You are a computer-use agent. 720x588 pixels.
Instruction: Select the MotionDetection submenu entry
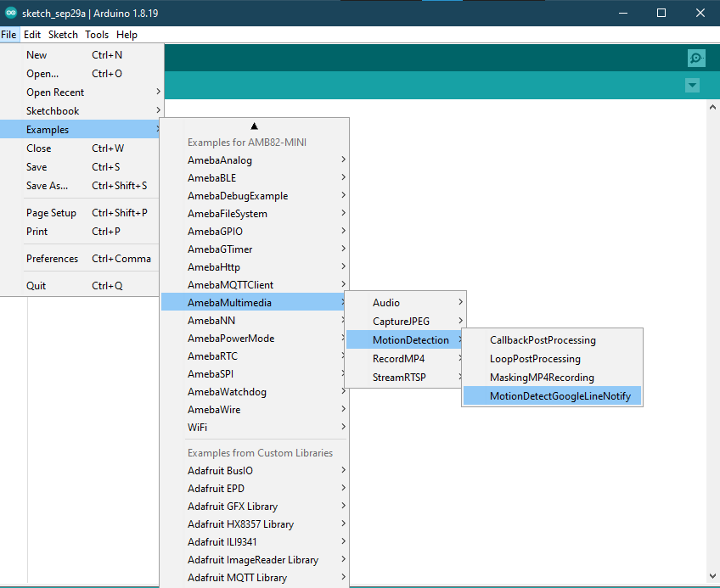406,339
